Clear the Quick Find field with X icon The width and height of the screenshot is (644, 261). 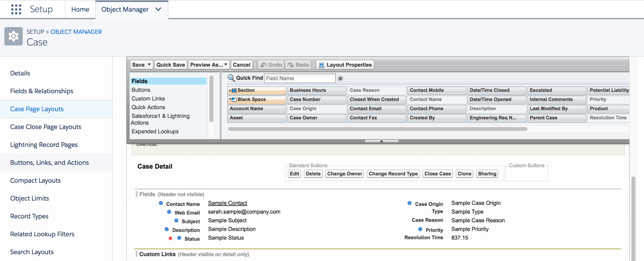pyautogui.click(x=340, y=78)
